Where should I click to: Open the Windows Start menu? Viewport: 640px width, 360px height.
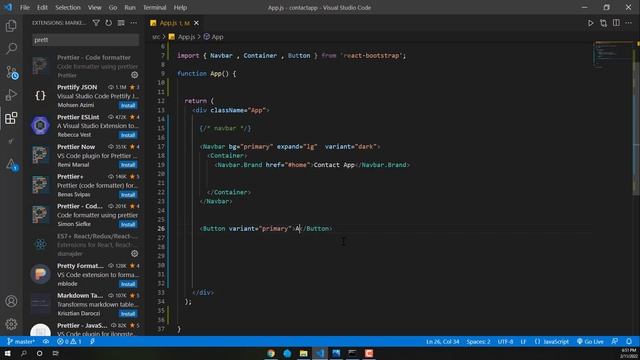coord(8,353)
